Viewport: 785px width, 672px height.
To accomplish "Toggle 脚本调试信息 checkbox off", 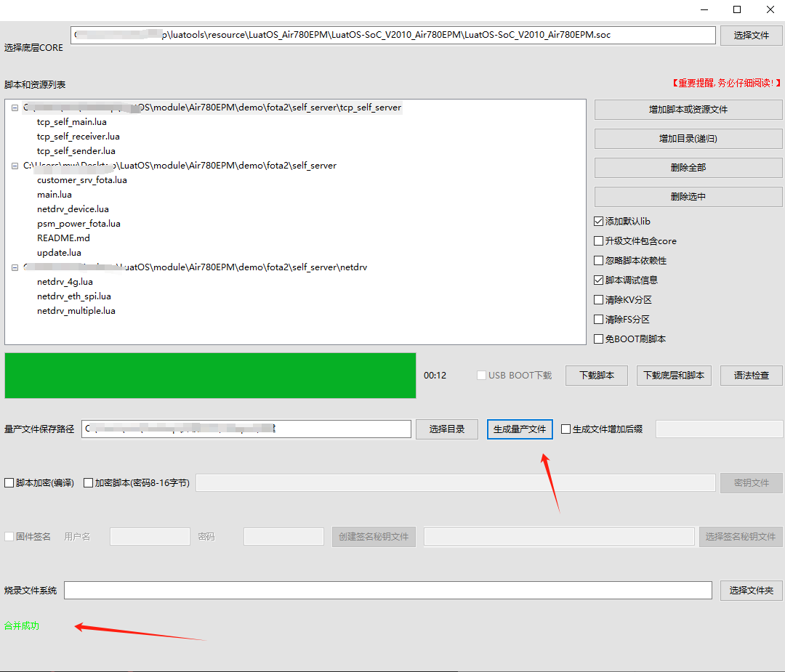I will click(x=599, y=280).
